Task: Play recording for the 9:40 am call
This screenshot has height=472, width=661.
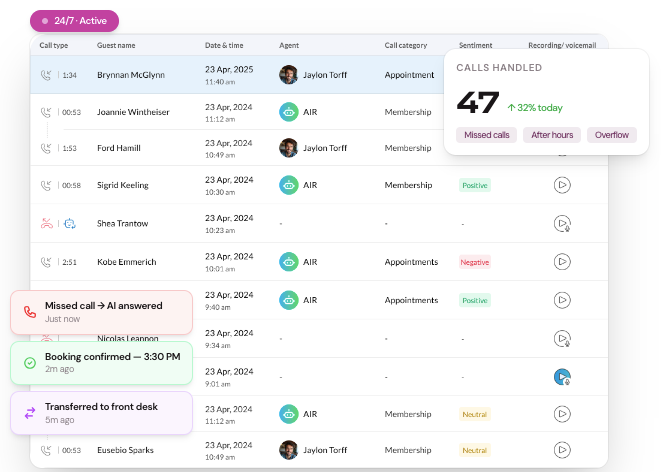Action: [562, 300]
